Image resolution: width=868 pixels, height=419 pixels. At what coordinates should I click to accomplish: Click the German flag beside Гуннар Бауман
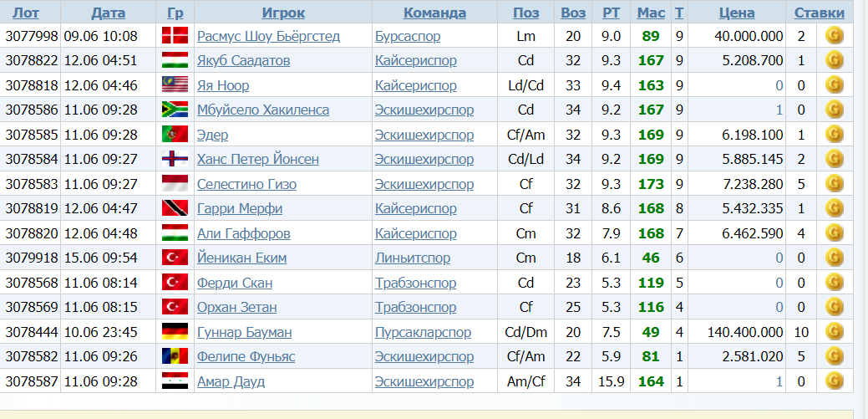point(175,332)
